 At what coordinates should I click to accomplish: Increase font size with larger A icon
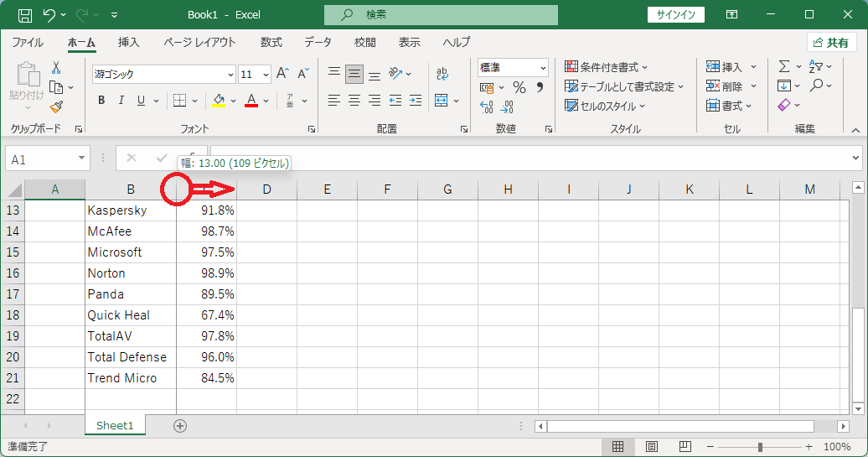point(282,74)
